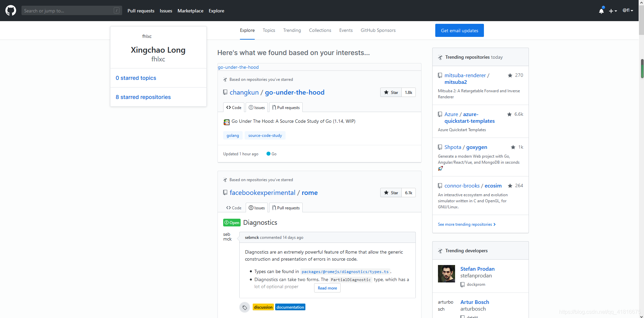Open connor-brooks / ecosim trending repository
Screen dimensions: 644x318
(x=473, y=185)
